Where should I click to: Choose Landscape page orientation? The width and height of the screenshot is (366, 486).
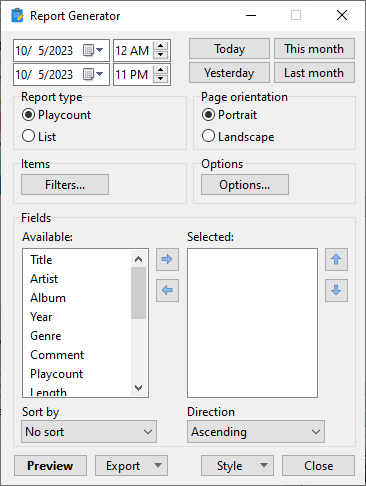[238, 137]
